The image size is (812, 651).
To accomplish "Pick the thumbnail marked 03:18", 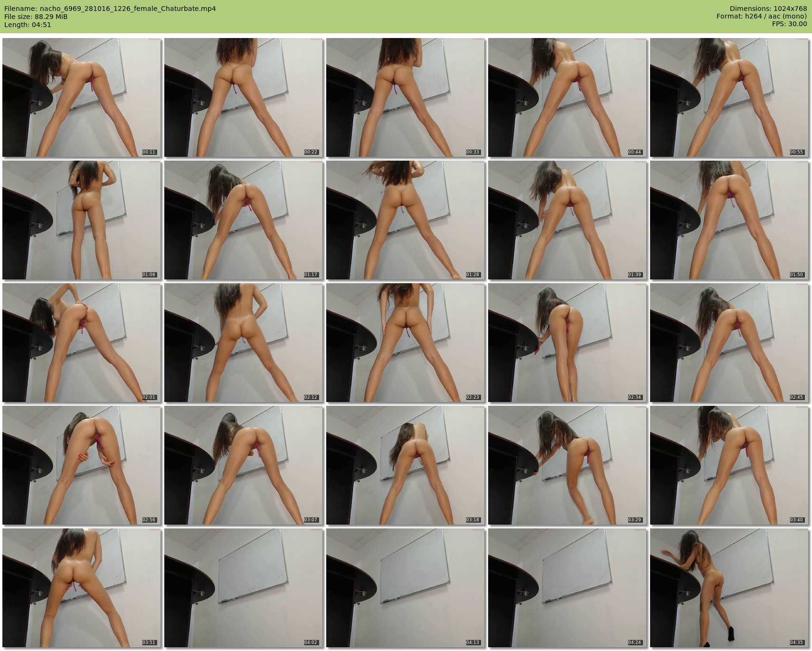I will coord(406,465).
